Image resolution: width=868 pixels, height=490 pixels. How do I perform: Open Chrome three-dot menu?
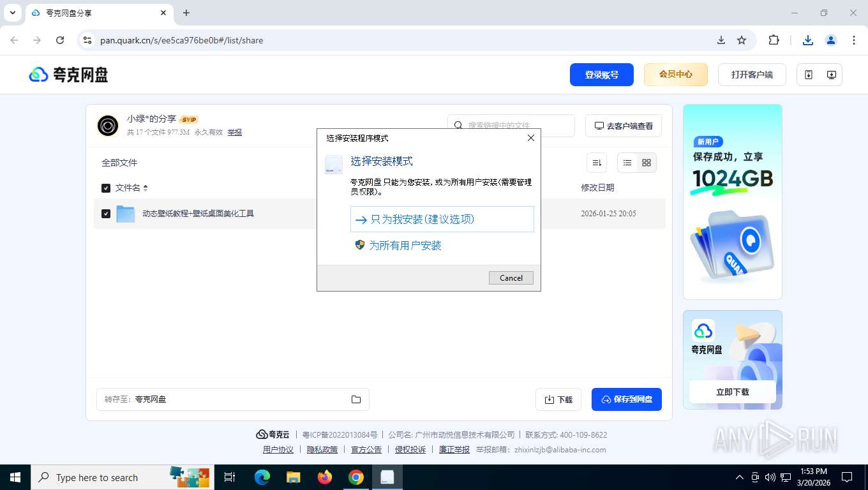(854, 40)
